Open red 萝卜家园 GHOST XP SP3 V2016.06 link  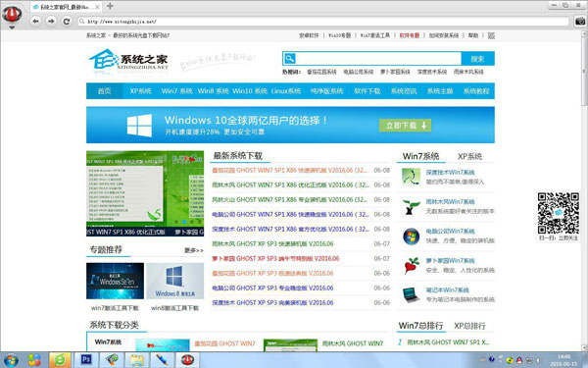pos(275,259)
